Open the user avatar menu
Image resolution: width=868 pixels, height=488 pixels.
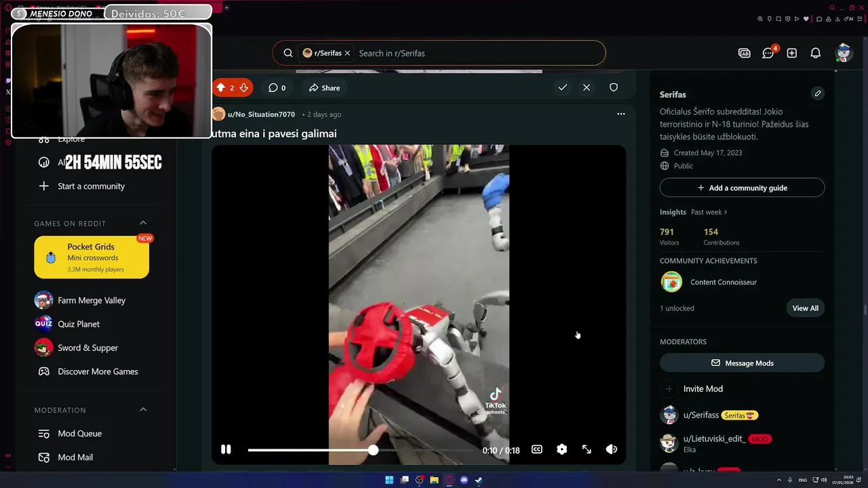pos(844,53)
